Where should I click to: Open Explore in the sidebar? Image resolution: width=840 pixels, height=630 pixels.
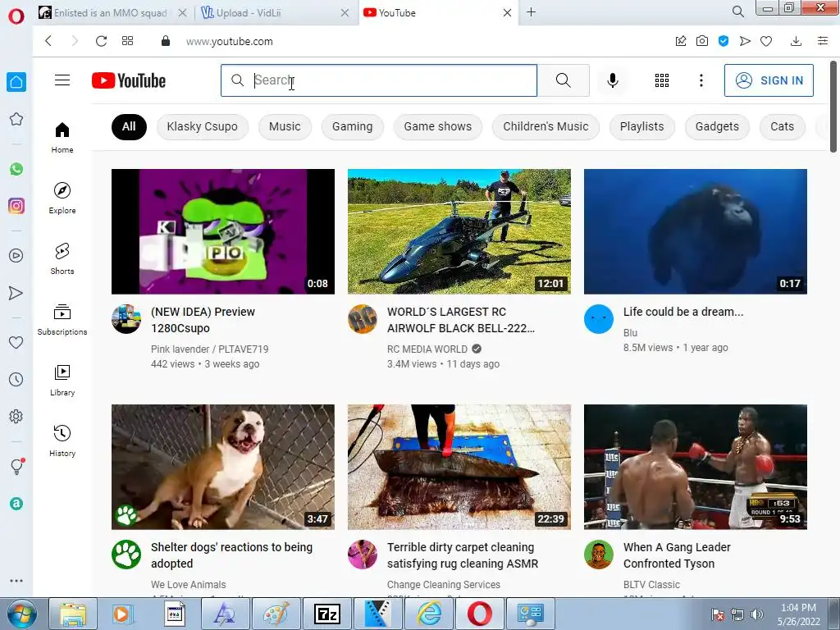point(62,199)
